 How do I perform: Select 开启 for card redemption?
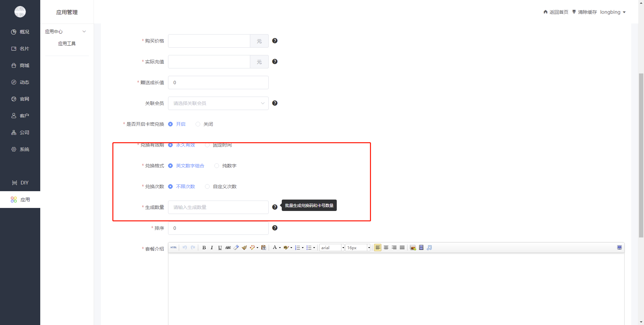(177, 124)
